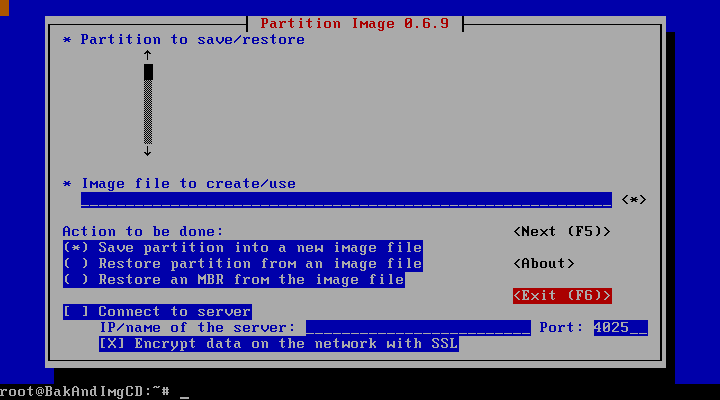Click the 'IP/name of the server:' label
The image size is (720, 400).
[197, 328]
